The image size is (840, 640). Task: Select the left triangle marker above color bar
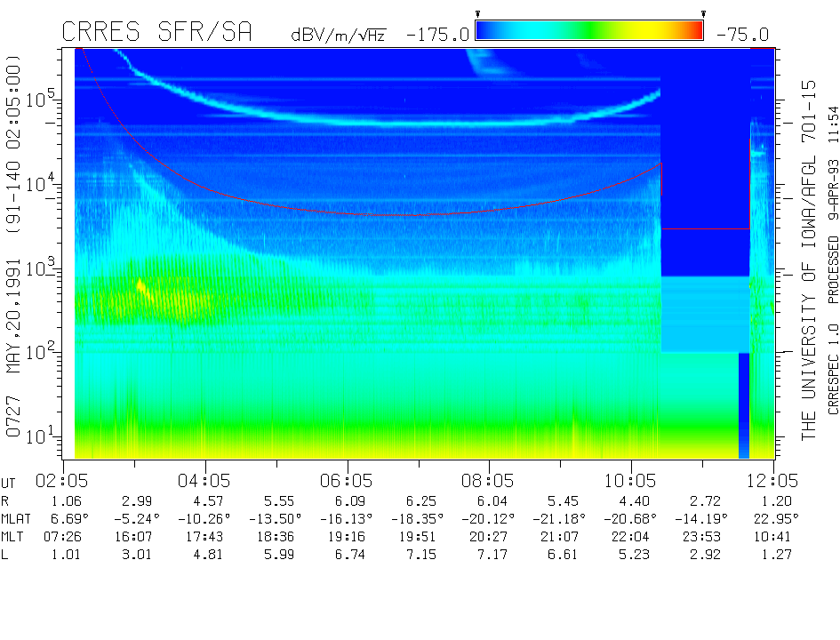point(478,14)
